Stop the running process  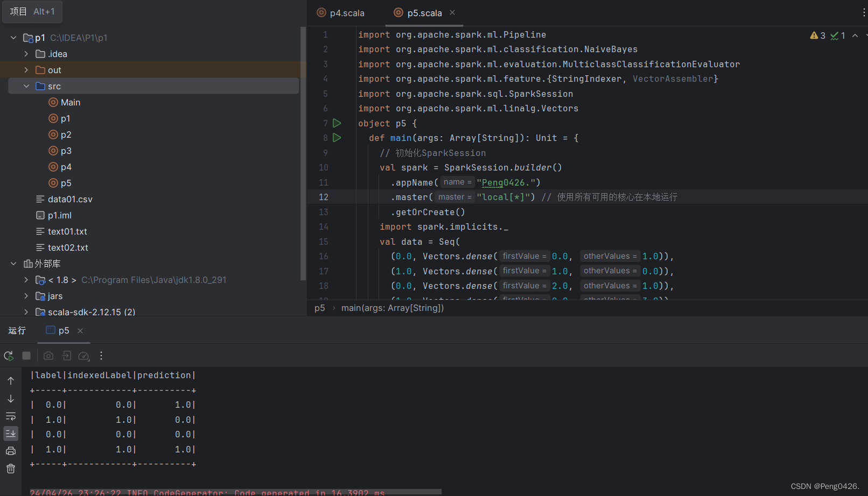click(x=26, y=356)
